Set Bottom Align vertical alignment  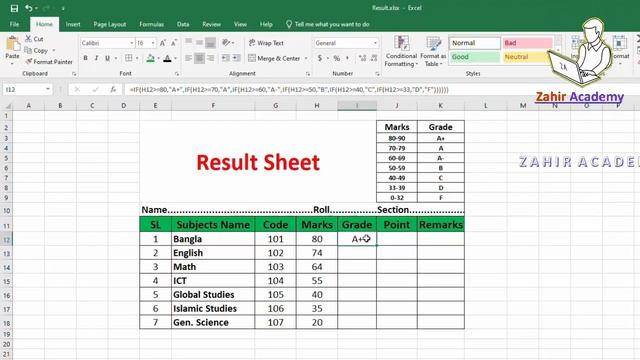[210, 42]
